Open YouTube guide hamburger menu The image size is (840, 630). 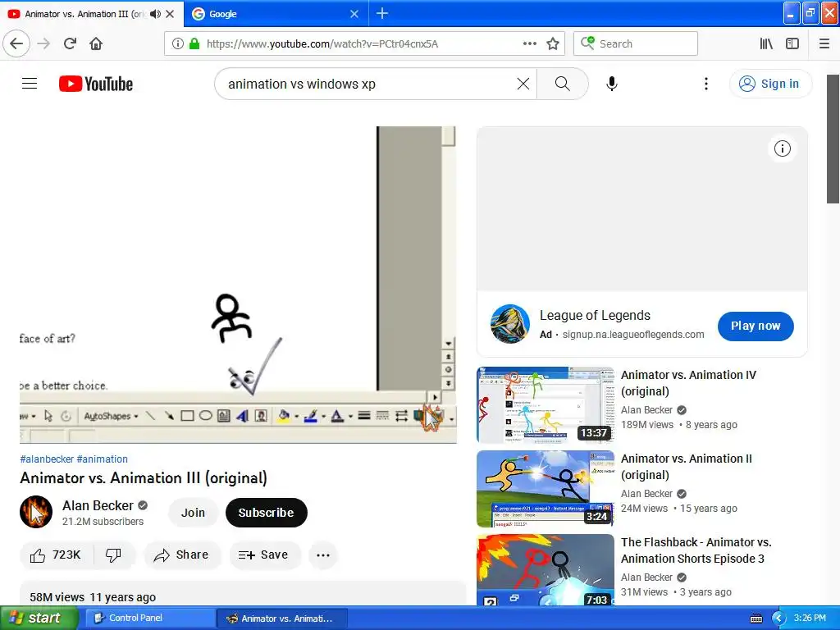pos(30,84)
